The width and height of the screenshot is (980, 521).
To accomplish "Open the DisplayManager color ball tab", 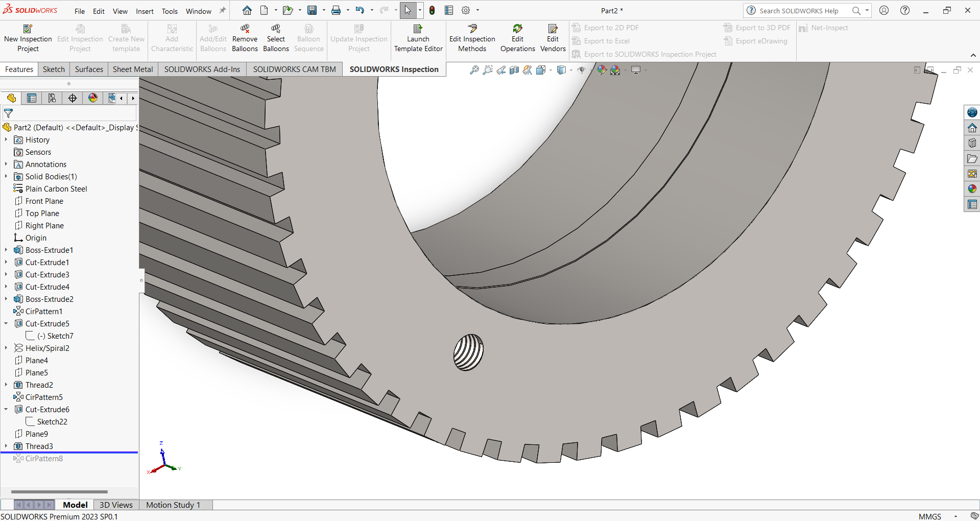I will (93, 98).
